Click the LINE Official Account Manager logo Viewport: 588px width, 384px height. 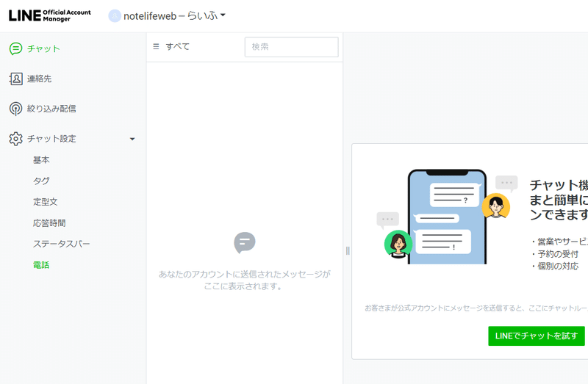(x=50, y=15)
